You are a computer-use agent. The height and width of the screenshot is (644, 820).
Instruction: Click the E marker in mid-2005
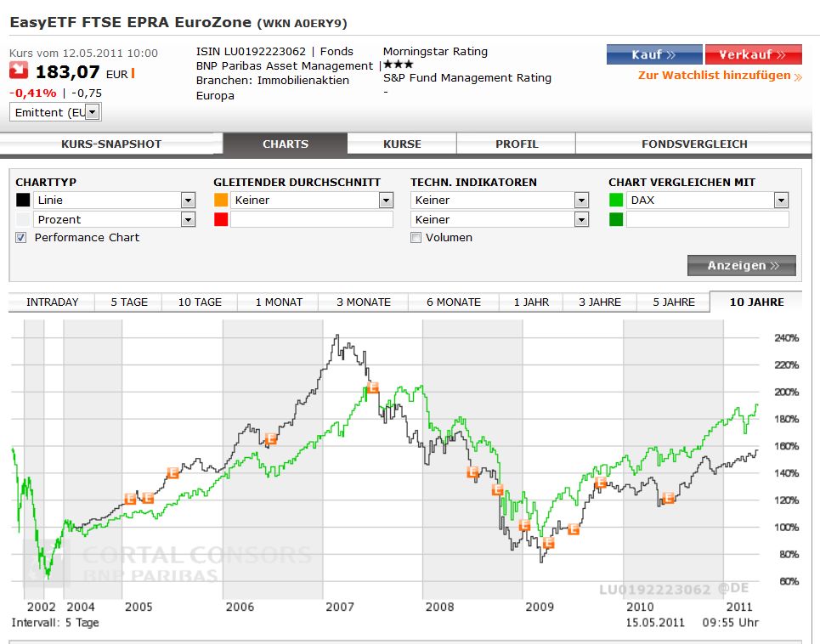click(x=172, y=473)
